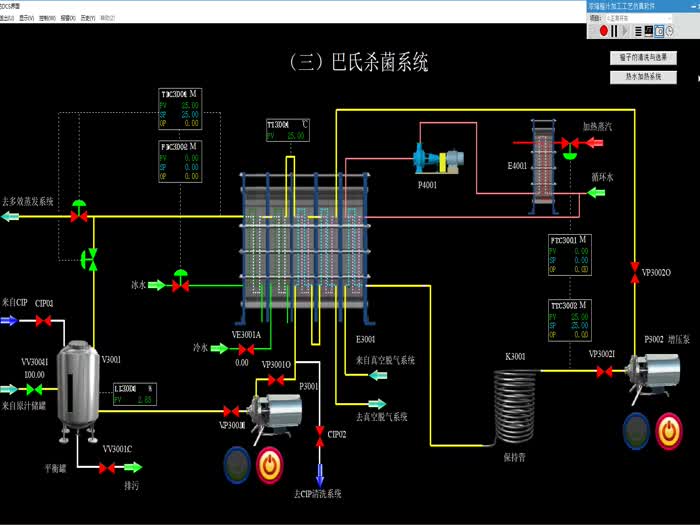Open the 橙子的清洗与选果 screen

pyautogui.click(x=644, y=58)
